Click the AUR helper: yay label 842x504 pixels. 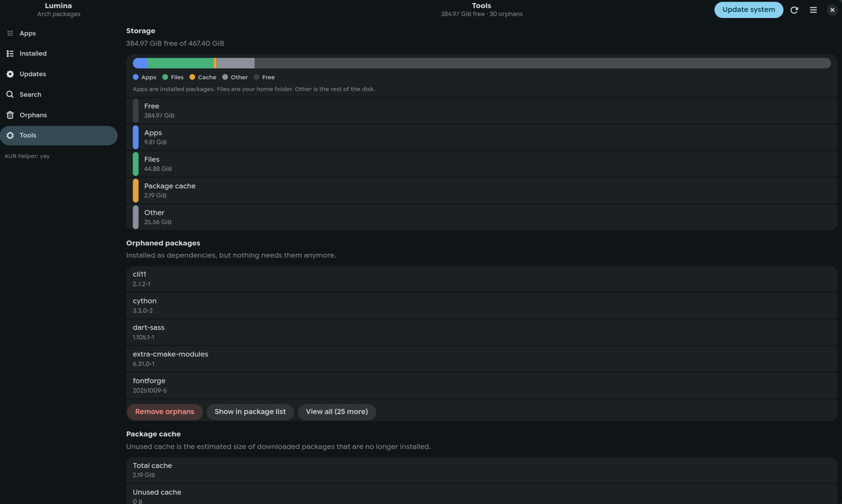27,156
